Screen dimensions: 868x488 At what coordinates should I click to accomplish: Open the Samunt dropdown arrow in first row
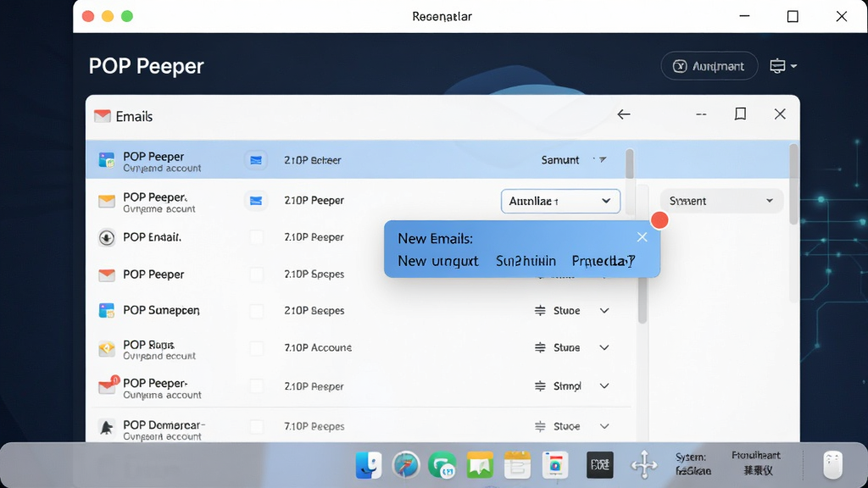[x=603, y=160]
